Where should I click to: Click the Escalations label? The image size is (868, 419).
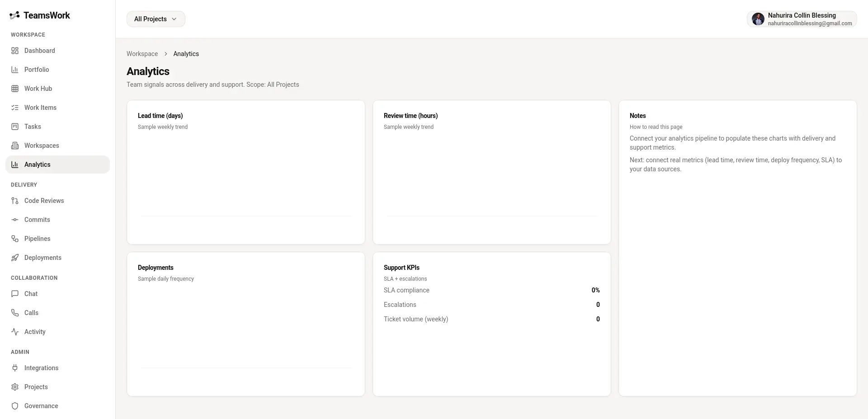click(x=400, y=305)
